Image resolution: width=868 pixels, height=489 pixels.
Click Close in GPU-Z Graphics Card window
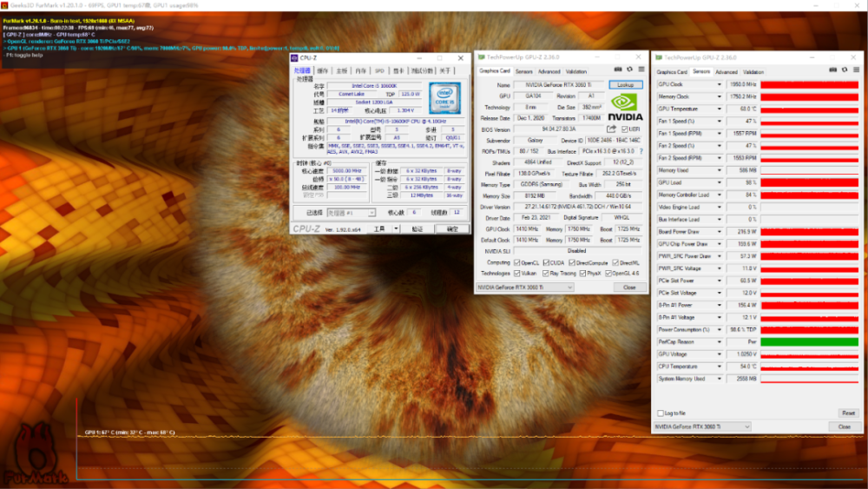tap(629, 287)
